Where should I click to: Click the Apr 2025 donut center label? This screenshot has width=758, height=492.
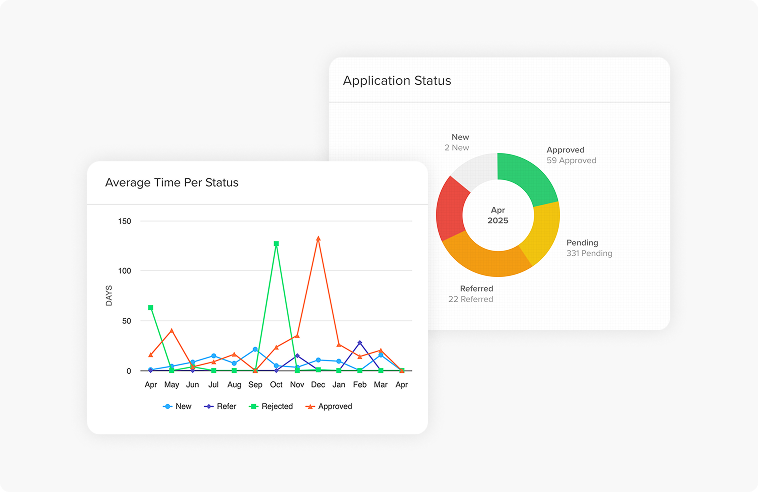[x=498, y=215]
